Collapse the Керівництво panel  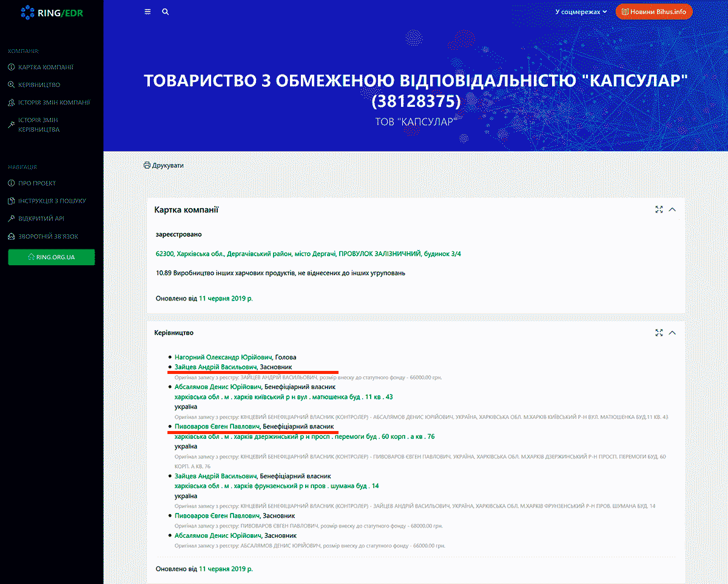[672, 333]
